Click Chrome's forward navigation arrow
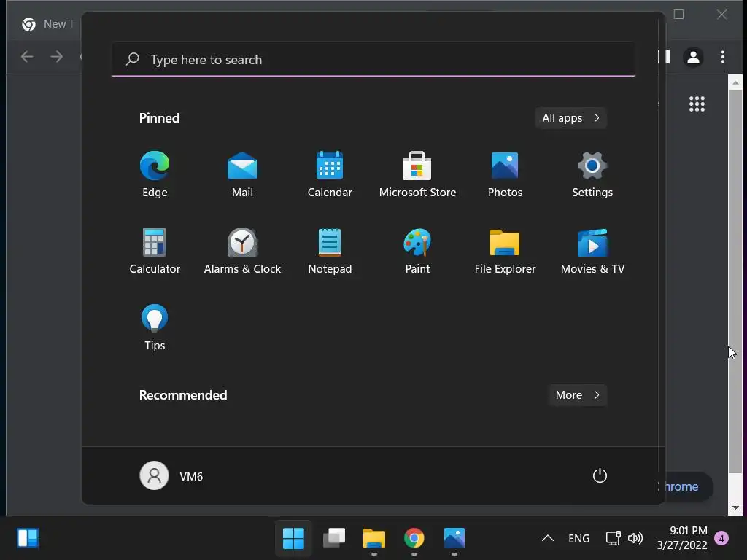 click(57, 57)
